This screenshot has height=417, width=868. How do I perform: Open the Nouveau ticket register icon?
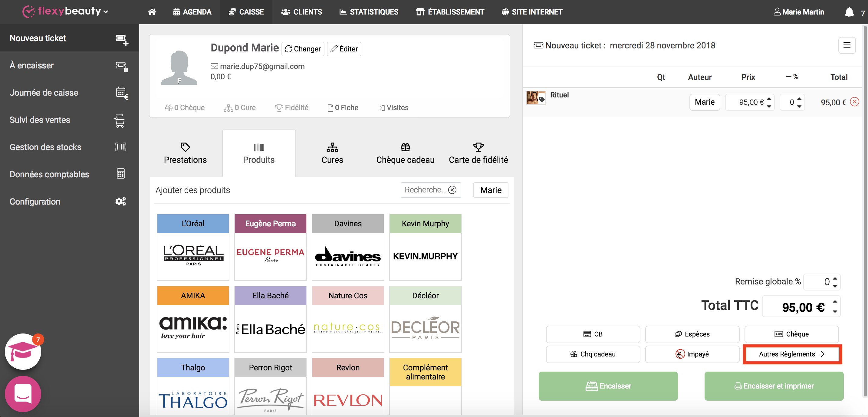122,39
